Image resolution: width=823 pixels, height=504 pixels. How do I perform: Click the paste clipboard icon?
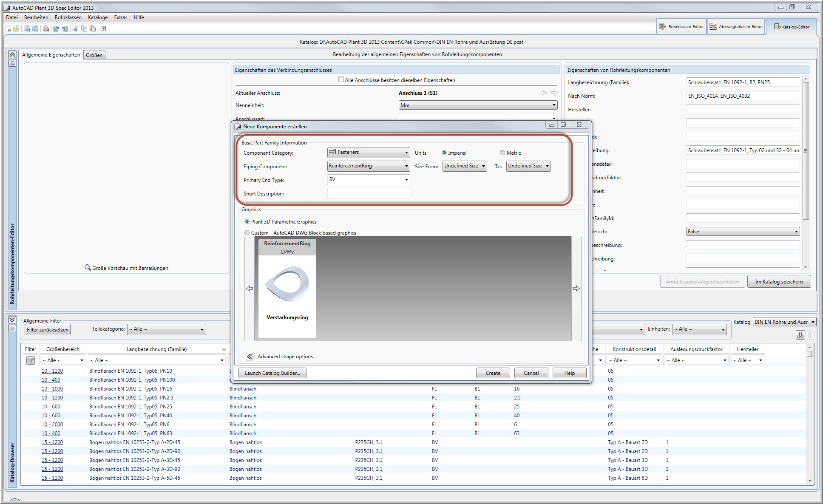[x=93, y=28]
